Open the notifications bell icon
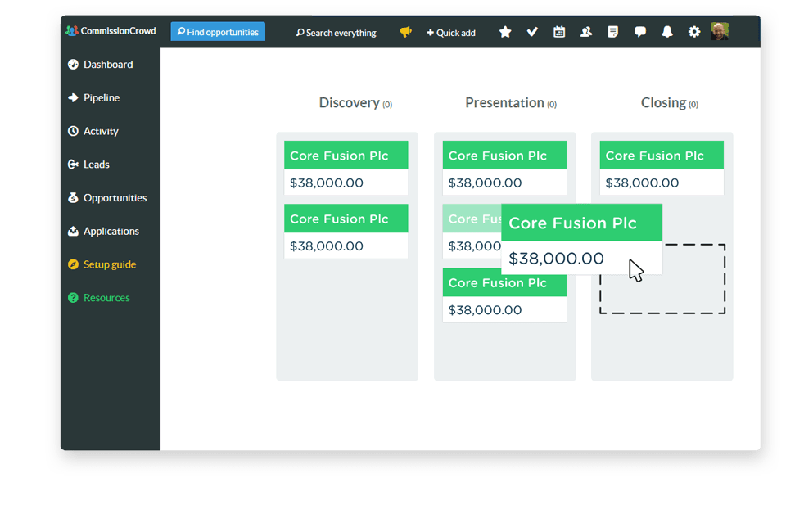 coord(667,32)
